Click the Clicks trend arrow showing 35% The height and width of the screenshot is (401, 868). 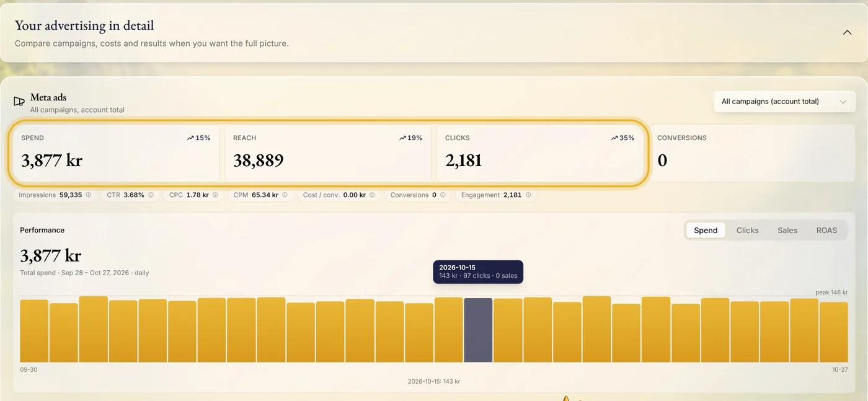point(614,138)
